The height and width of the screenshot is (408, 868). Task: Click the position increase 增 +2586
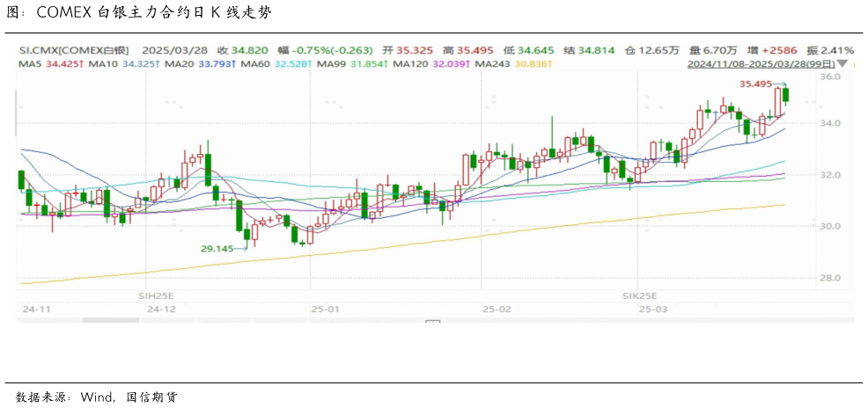coord(771,50)
